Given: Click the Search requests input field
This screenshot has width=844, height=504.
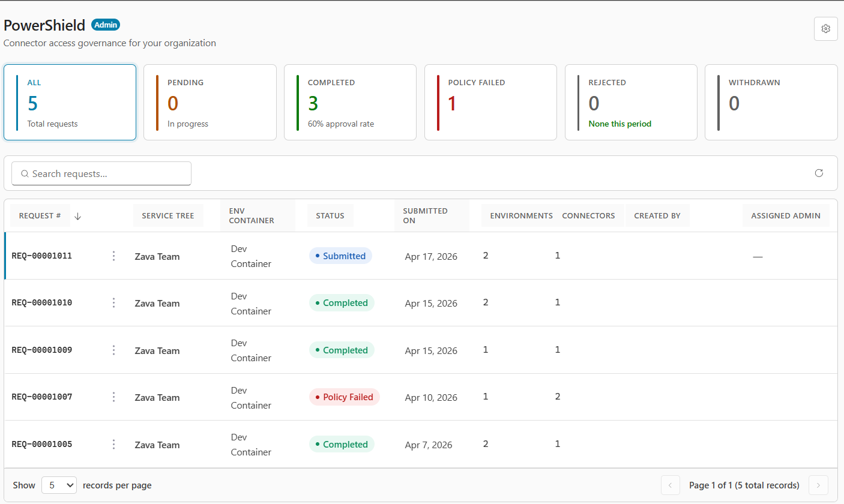Looking at the screenshot, I should click(101, 173).
